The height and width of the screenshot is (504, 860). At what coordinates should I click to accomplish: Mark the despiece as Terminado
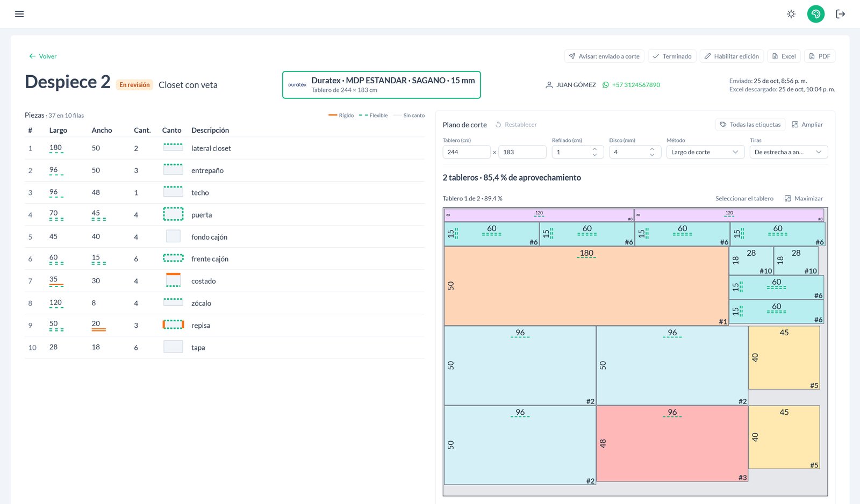point(672,56)
